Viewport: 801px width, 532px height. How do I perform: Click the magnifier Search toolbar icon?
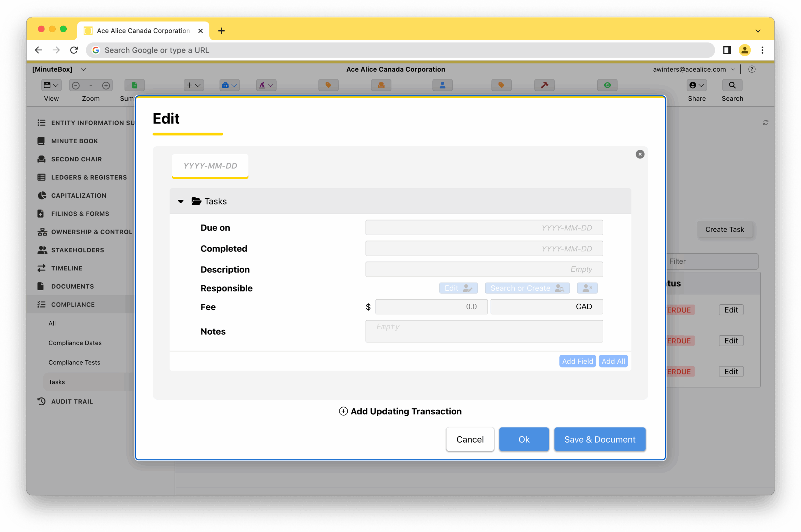click(x=732, y=85)
